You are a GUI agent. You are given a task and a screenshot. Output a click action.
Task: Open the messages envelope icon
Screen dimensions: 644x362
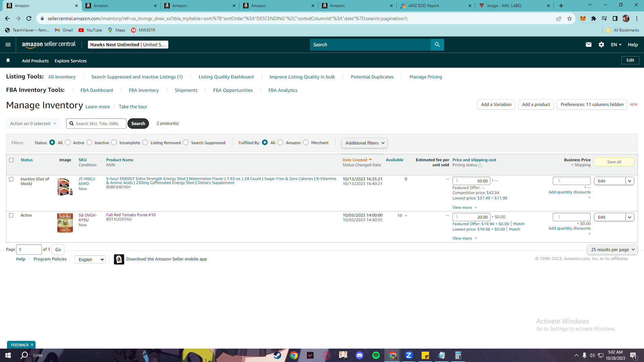(x=588, y=45)
